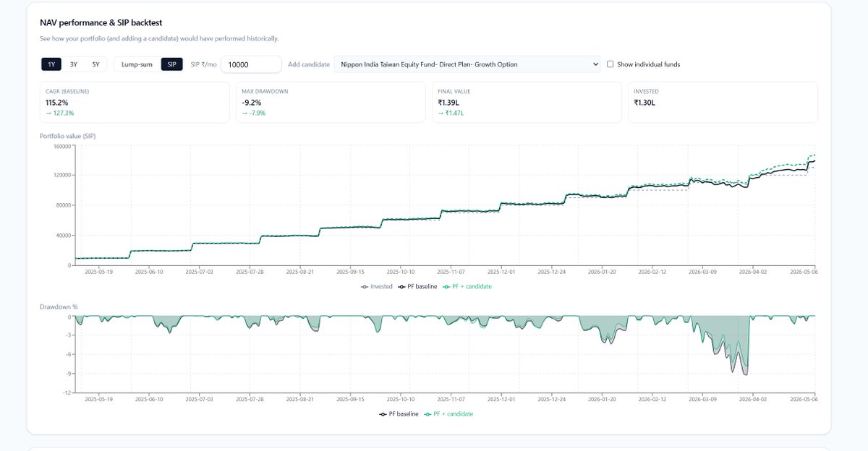Click the Invested ₹1.30L figure
This screenshot has width=868, height=451.
point(646,103)
